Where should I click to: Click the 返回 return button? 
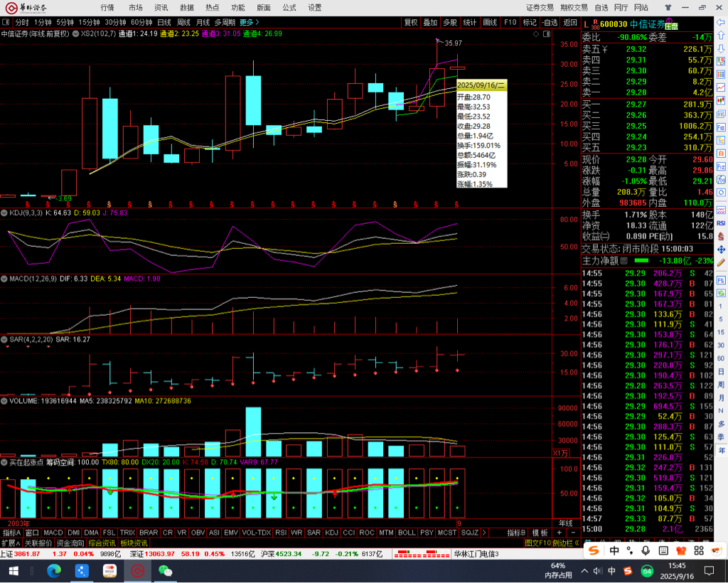(570, 22)
